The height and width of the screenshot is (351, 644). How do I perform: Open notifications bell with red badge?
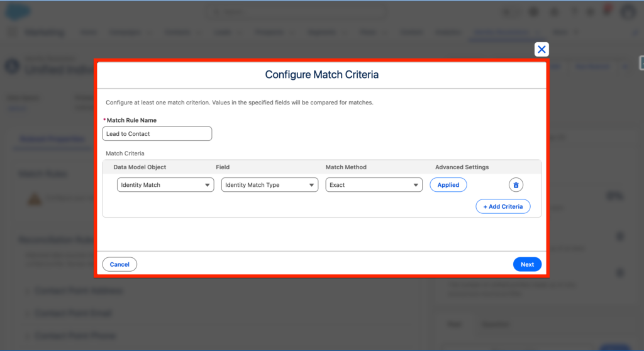point(607,11)
